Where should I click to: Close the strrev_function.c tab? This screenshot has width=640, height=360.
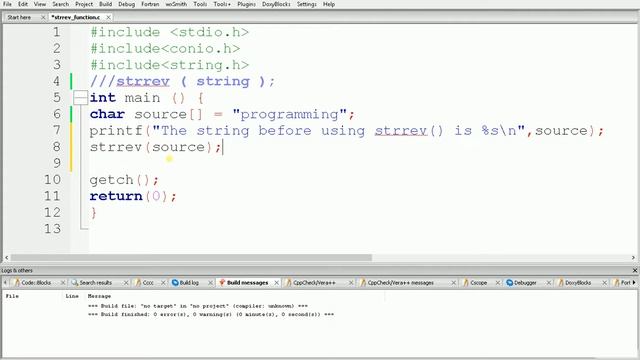coord(108,17)
